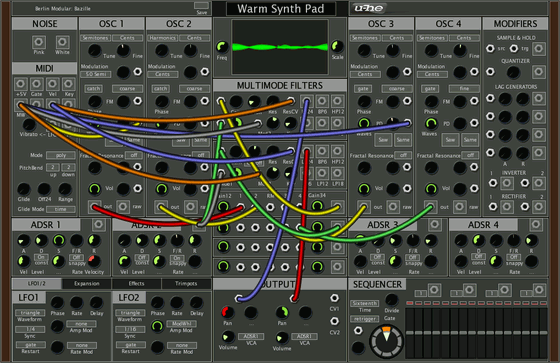Toggle OSC 3 Fractal Resonance off switch
The height and width of the screenshot is (363, 560).
tap(403, 155)
